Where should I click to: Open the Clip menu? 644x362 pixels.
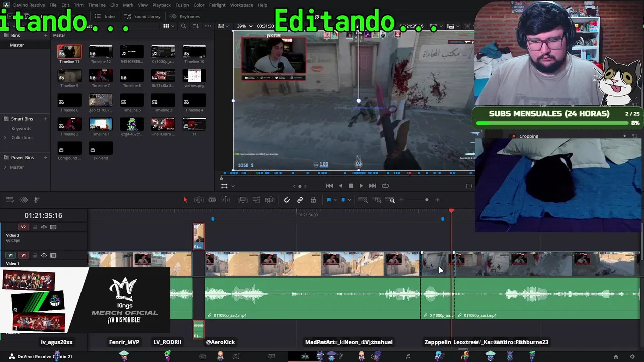point(114,5)
